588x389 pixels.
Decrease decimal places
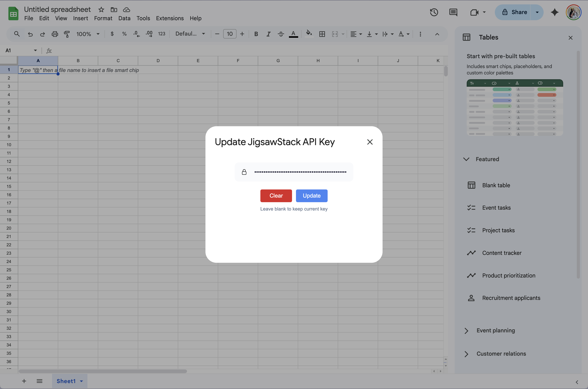(x=137, y=34)
